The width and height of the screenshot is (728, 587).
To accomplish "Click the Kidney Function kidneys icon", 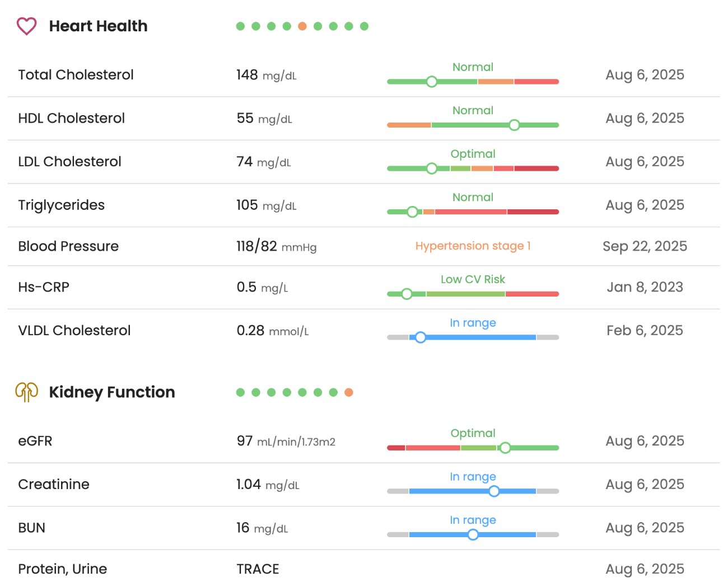I will pyautogui.click(x=26, y=392).
